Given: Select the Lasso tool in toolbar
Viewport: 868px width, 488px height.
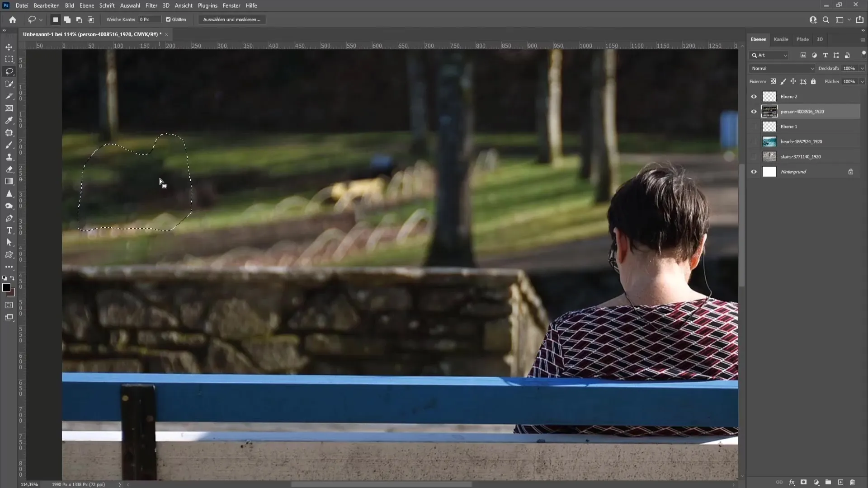Looking at the screenshot, I should tap(9, 71).
